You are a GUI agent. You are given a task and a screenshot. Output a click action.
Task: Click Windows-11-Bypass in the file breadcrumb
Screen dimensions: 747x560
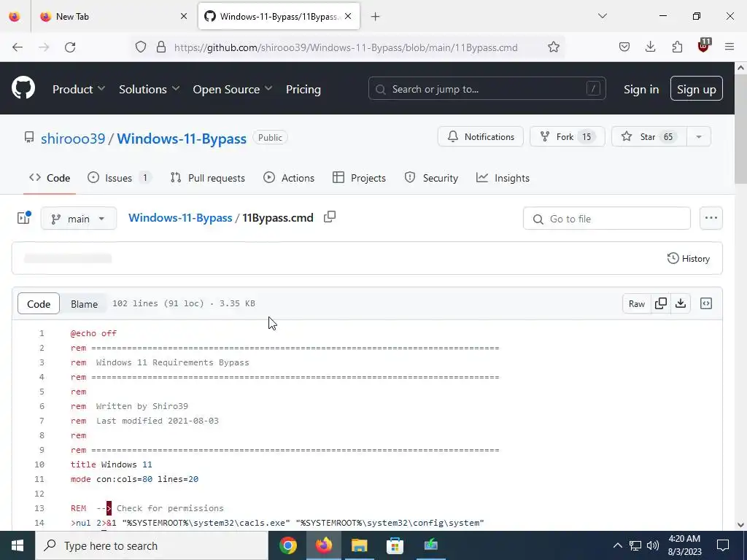[180, 217]
